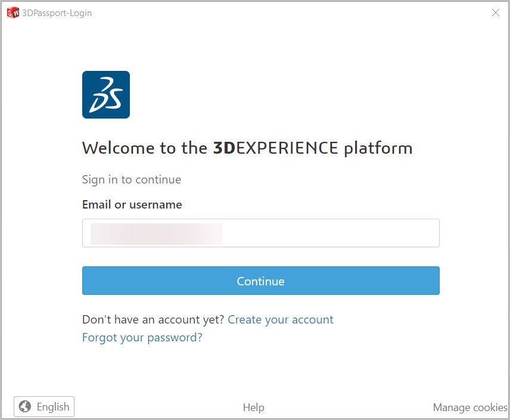Click the 'Sign in to continue' text
This screenshot has height=420, width=510.
tap(132, 179)
